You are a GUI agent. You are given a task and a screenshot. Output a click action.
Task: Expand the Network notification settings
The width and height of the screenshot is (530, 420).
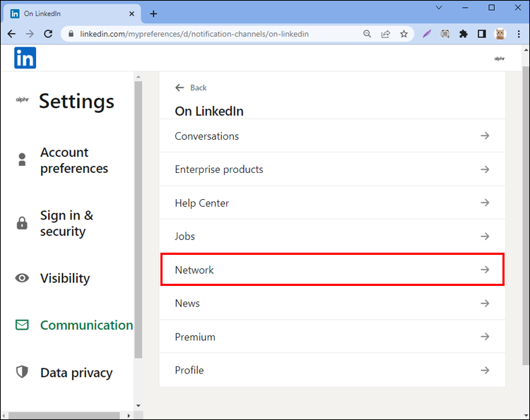click(332, 270)
